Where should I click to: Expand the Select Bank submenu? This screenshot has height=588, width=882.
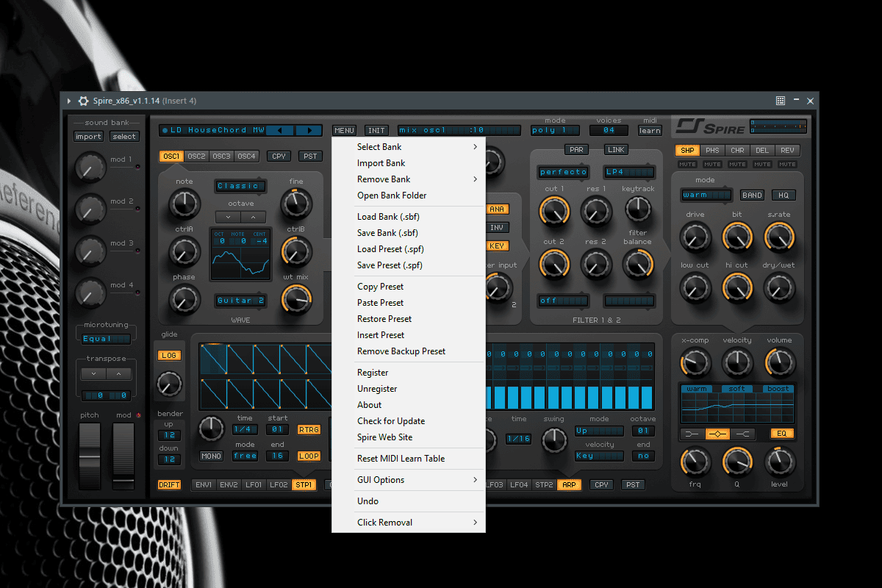tap(409, 147)
